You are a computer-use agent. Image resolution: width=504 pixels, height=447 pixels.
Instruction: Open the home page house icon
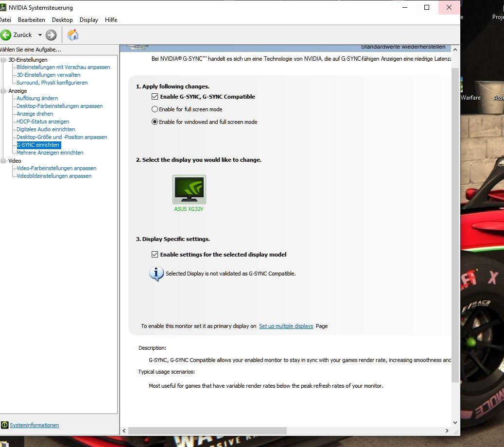click(x=73, y=34)
